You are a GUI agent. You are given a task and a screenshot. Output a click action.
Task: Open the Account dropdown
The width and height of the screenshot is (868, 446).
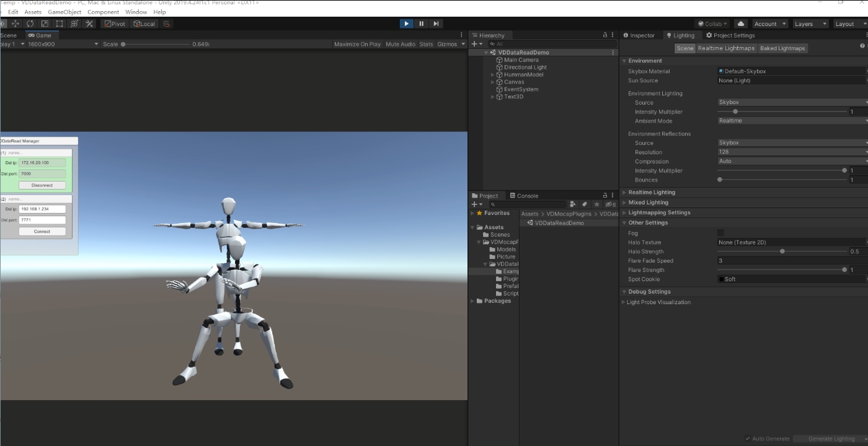click(x=770, y=24)
